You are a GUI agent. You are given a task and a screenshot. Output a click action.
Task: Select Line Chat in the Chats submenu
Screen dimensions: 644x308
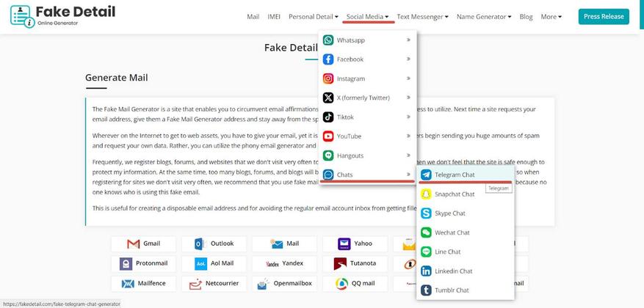[447, 252]
